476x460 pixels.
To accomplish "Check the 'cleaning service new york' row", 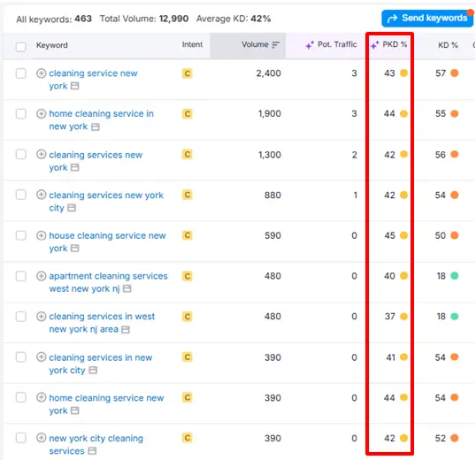I will pyautogui.click(x=20, y=73).
